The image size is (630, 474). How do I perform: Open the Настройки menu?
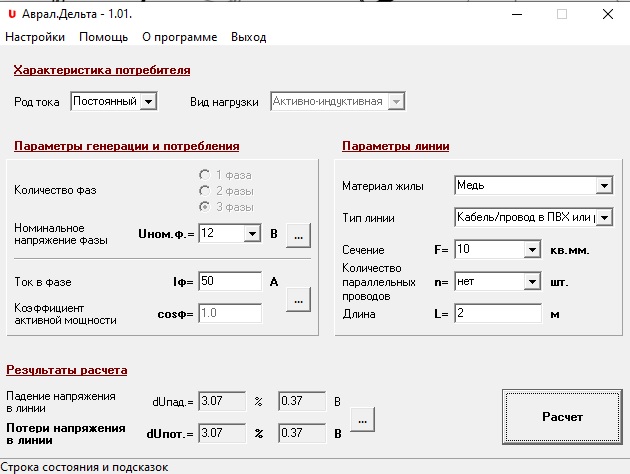click(35, 37)
